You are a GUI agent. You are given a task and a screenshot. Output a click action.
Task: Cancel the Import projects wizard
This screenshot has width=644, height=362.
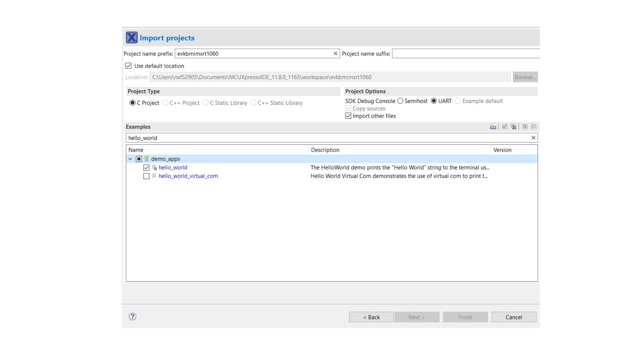[514, 317]
